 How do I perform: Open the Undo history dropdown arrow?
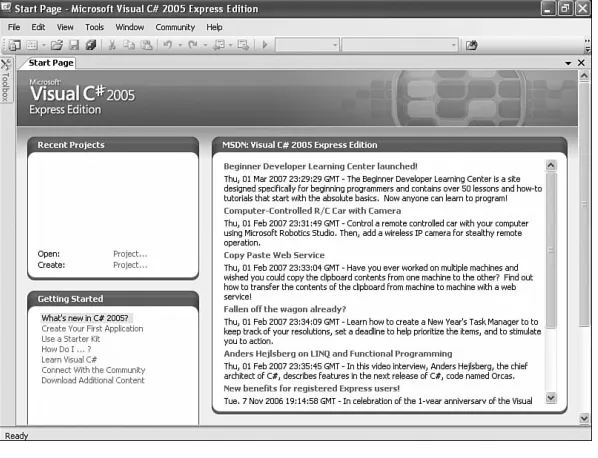[180, 45]
